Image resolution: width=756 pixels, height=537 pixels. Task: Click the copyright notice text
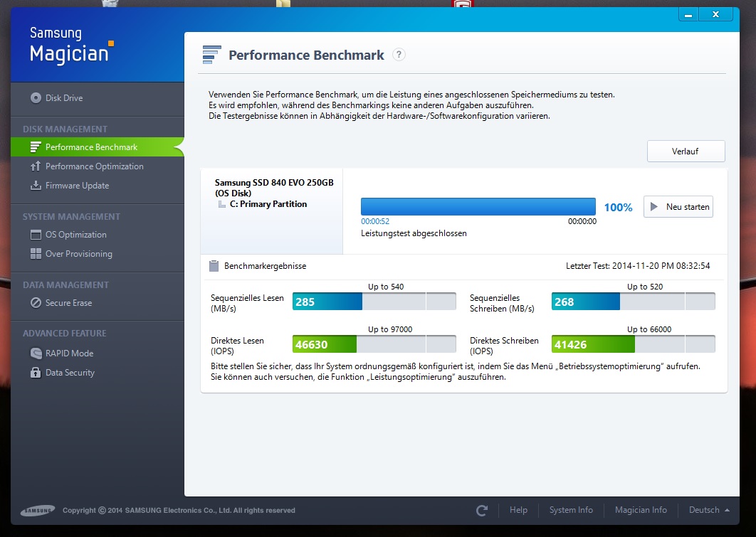[179, 511]
